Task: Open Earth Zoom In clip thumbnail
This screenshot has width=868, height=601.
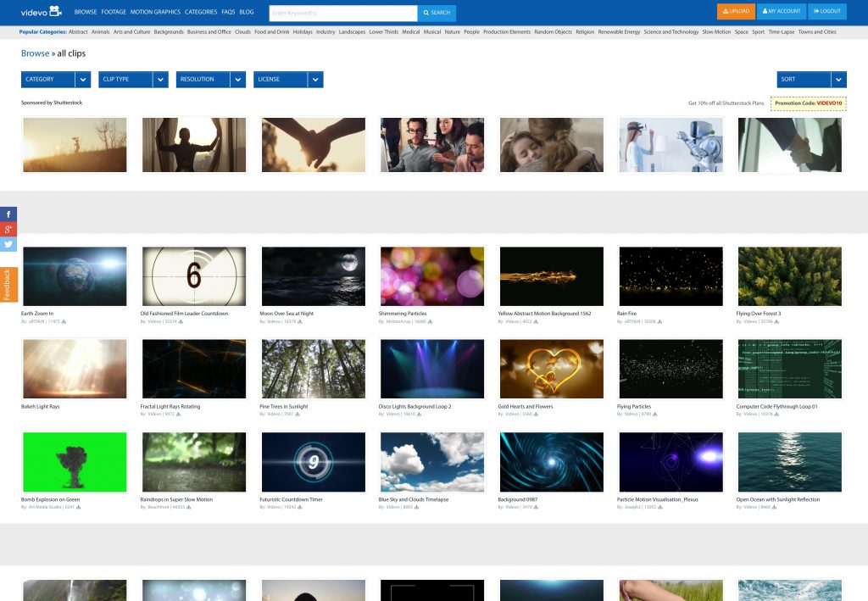Action: [75, 276]
